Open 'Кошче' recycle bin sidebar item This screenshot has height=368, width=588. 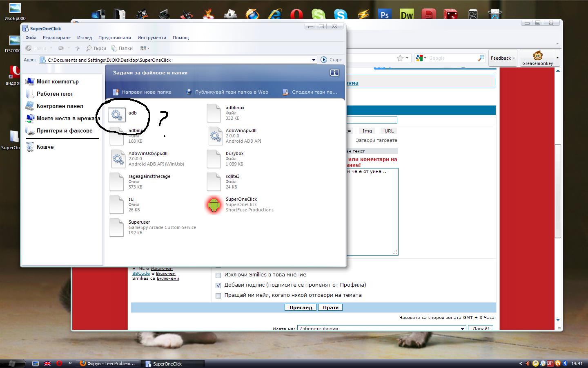coord(40,147)
